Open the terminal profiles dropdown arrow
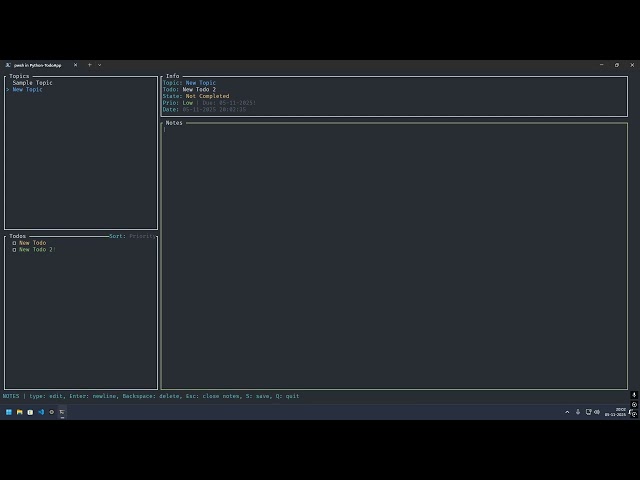This screenshot has width=640, height=480. tap(100, 65)
